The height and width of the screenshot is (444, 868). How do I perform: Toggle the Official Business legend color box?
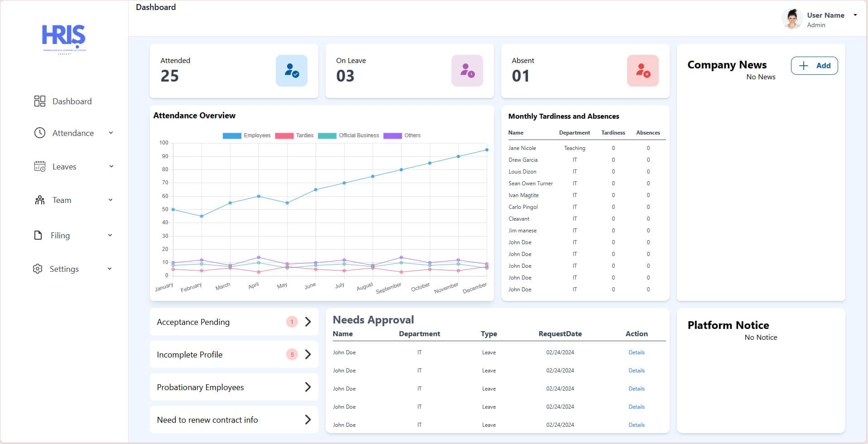point(327,135)
